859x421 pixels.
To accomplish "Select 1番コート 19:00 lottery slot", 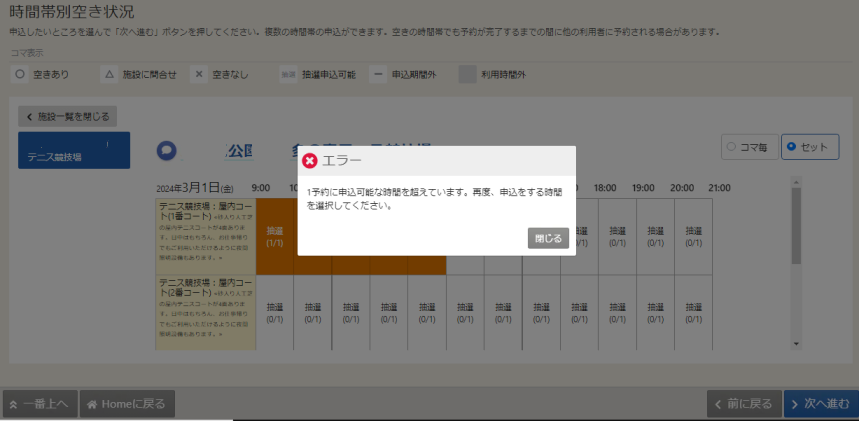I will 655,236.
